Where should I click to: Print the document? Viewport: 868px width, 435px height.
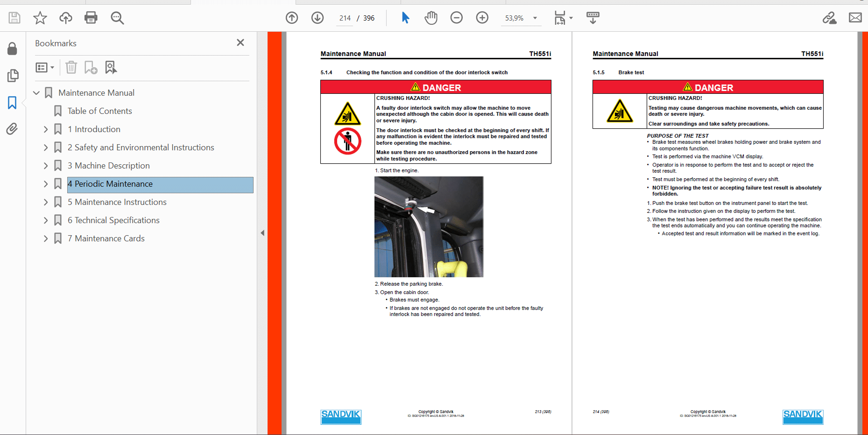(91, 18)
